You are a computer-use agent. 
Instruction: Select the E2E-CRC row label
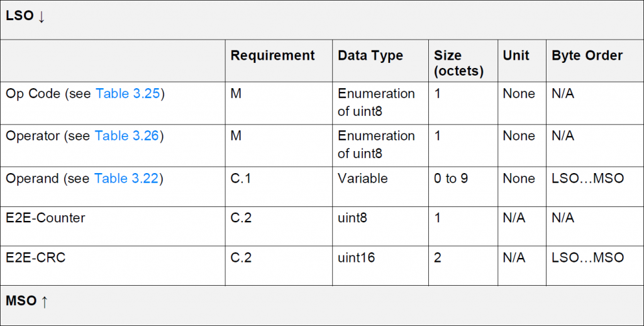pyautogui.click(x=35, y=257)
